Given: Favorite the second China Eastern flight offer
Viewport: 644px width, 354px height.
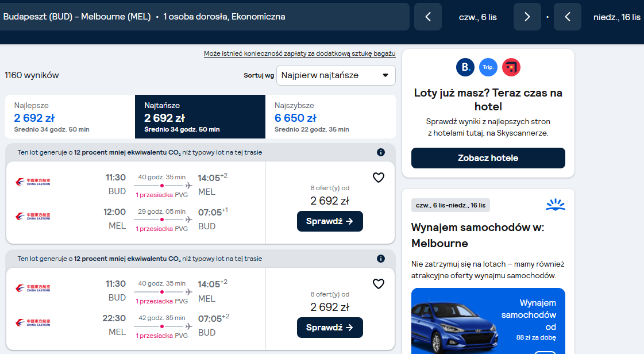Looking at the screenshot, I should (378, 284).
